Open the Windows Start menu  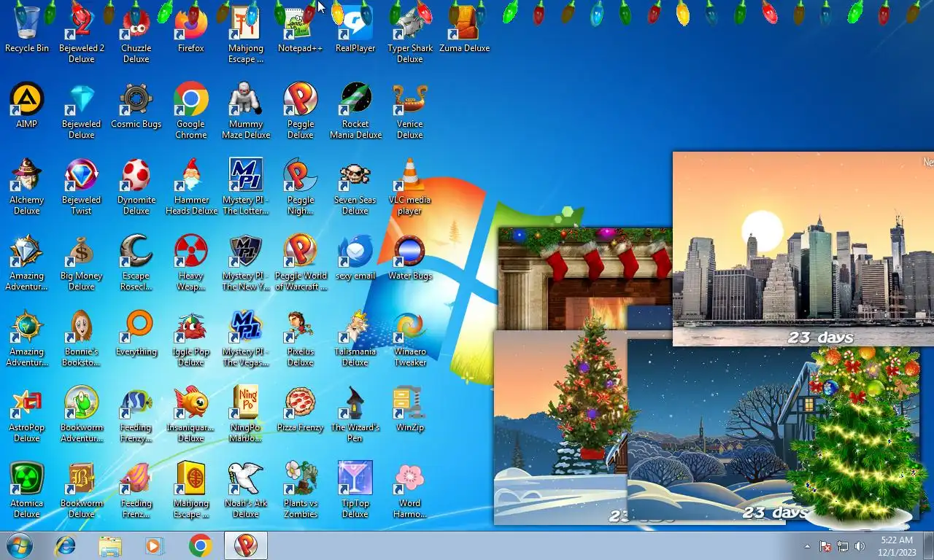click(x=19, y=545)
